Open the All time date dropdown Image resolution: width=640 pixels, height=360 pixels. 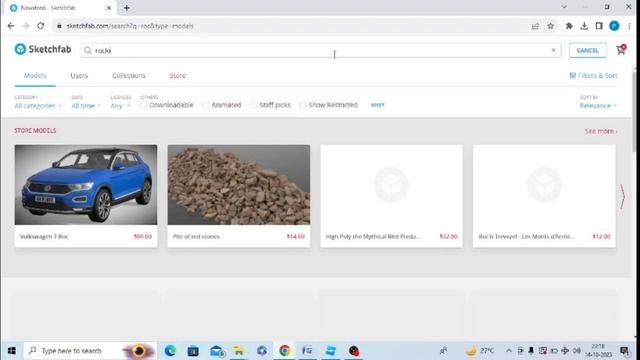tap(86, 106)
